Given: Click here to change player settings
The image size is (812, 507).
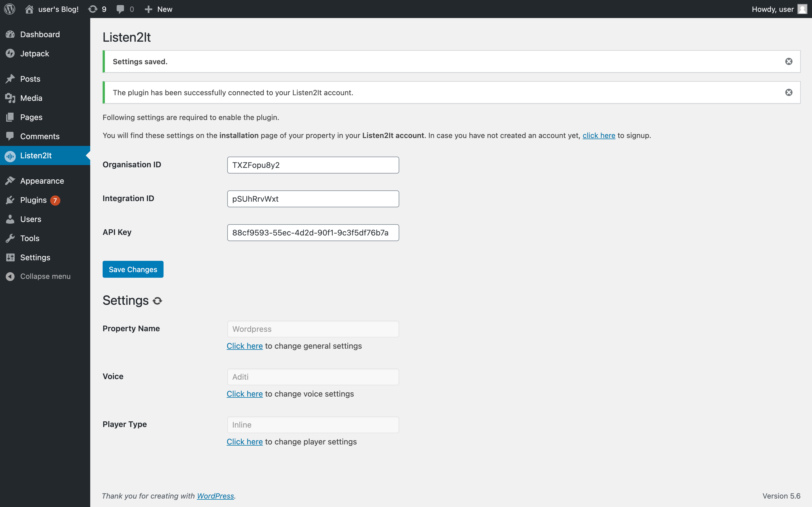Looking at the screenshot, I should 245,442.
